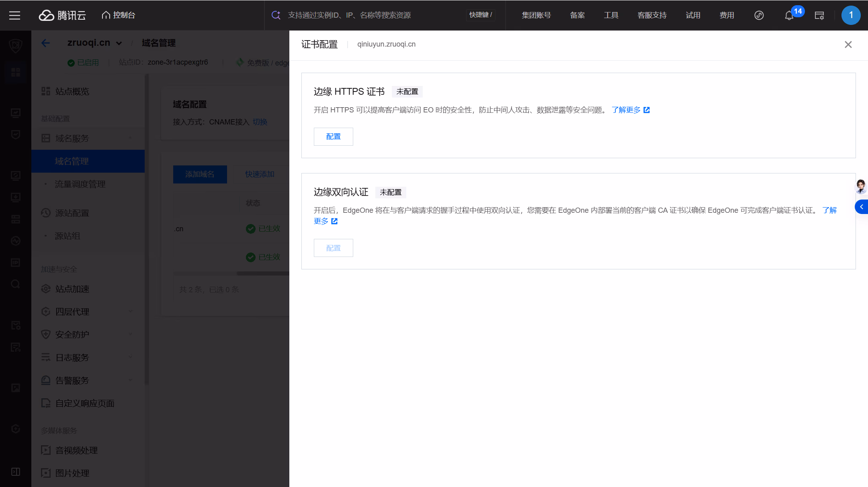The image size is (868, 487).
Task: Open the user account avatar
Action: [x=851, y=15]
